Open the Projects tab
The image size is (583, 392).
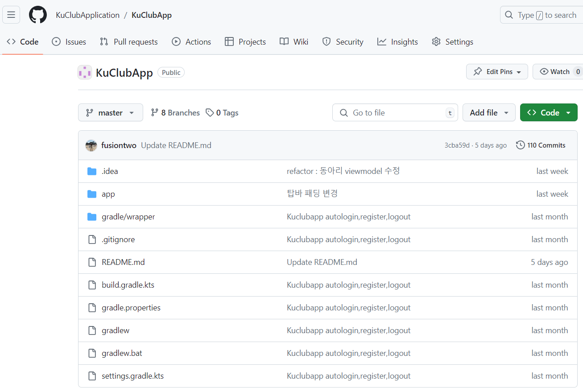(x=245, y=42)
